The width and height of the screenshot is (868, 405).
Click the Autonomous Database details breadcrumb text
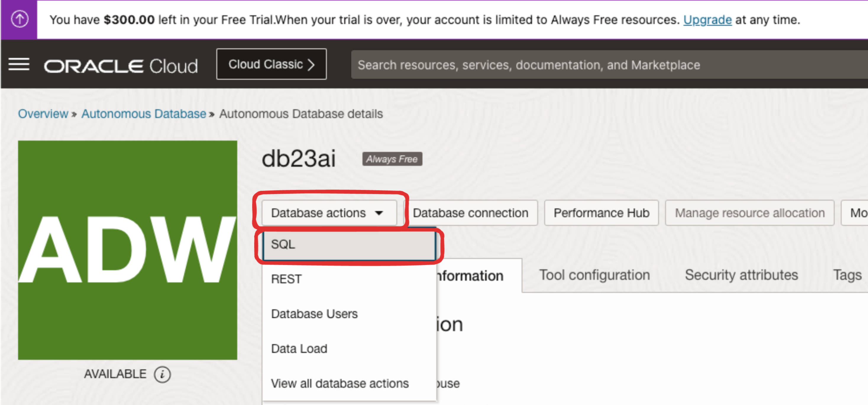[301, 114]
